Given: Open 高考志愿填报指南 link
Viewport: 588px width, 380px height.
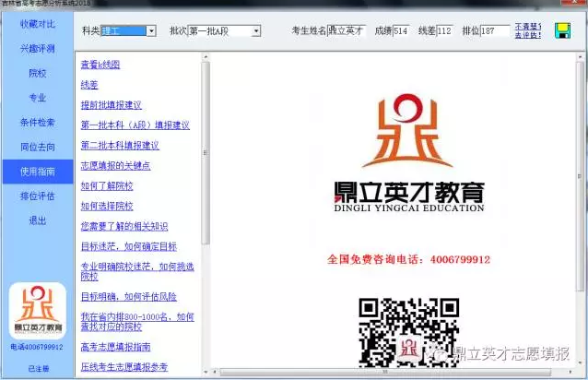Looking at the screenshot, I should (115, 348).
